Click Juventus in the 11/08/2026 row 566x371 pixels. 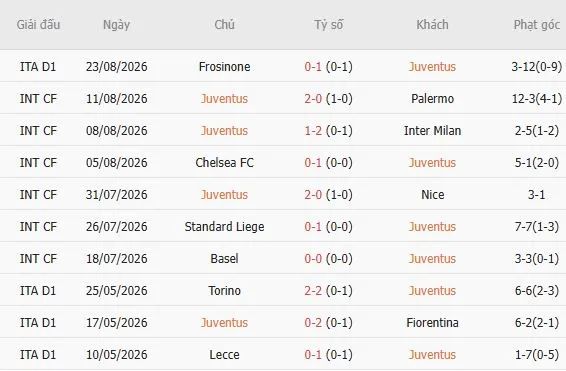pyautogui.click(x=224, y=99)
